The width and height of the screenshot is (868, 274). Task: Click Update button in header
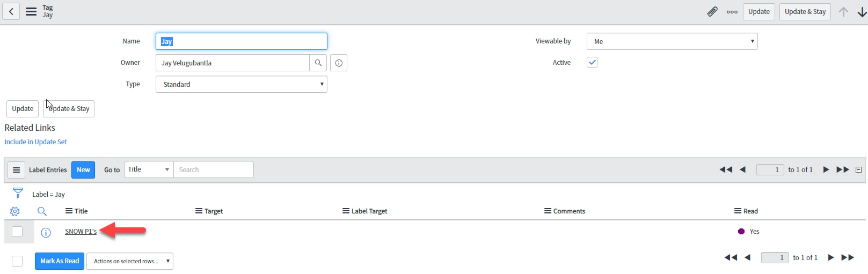coord(759,12)
